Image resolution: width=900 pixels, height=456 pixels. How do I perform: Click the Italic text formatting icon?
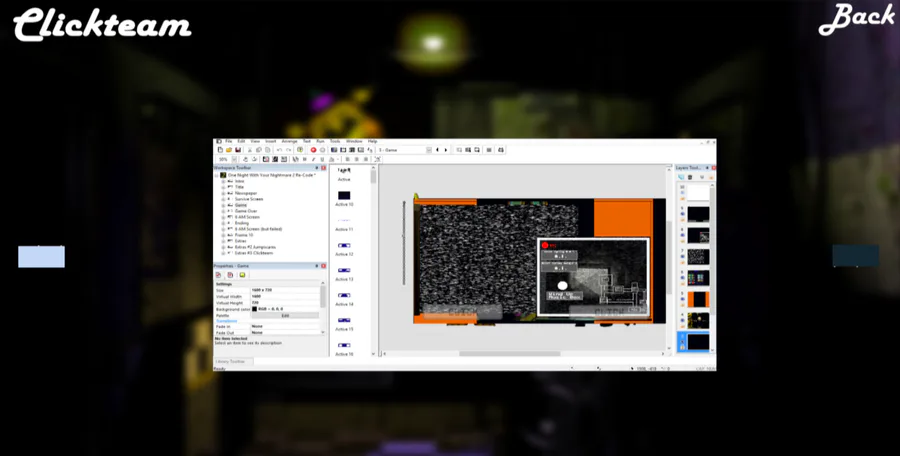click(313, 159)
